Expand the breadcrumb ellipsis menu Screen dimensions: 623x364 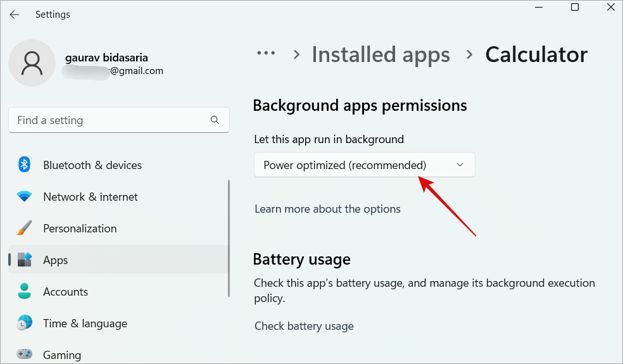267,54
